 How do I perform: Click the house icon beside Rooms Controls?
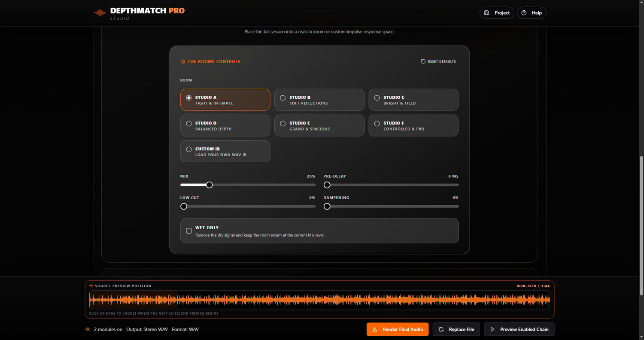tap(183, 61)
